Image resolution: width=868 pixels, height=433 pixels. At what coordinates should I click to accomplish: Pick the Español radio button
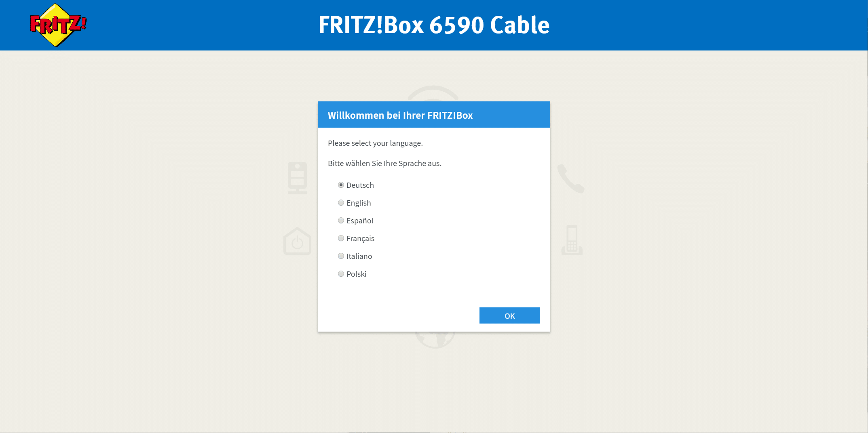(341, 221)
